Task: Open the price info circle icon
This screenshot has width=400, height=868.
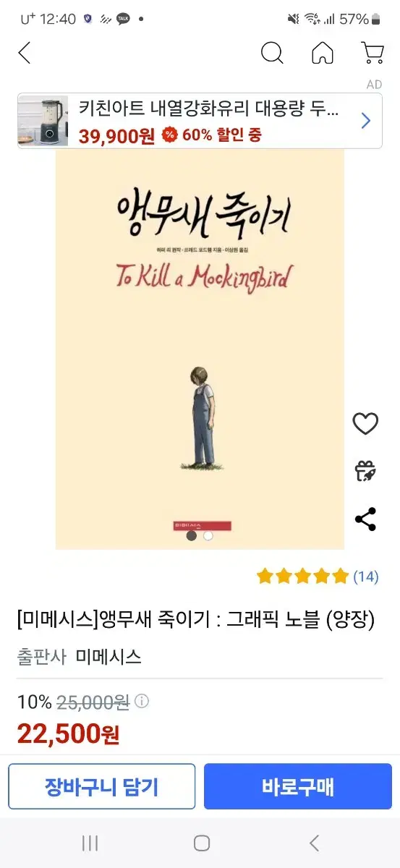Action: click(x=142, y=701)
